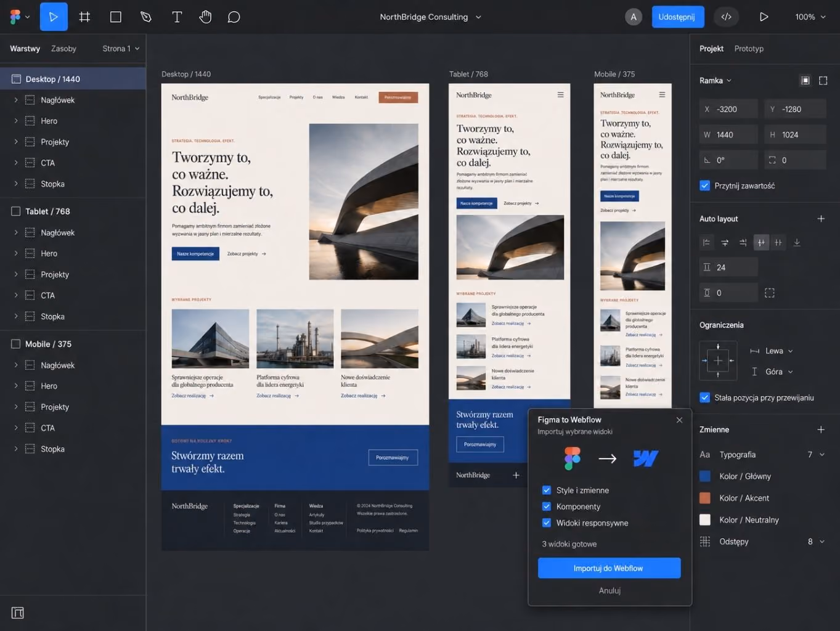Click the Present play icon
840x631 pixels.
(764, 17)
